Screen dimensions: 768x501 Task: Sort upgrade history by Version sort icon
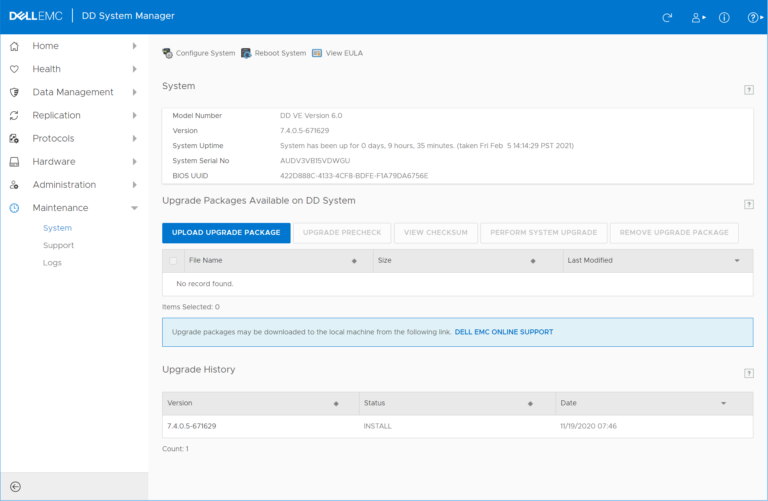click(336, 404)
